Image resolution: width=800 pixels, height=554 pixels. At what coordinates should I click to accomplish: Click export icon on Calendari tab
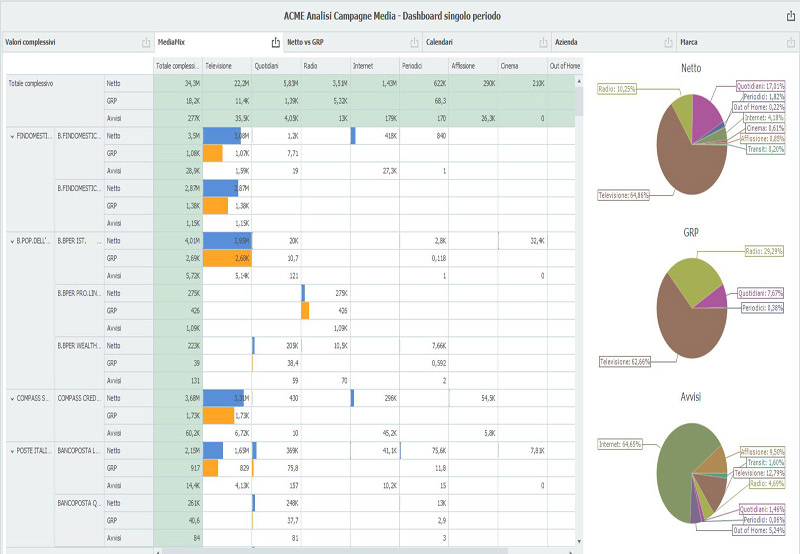pos(542,43)
